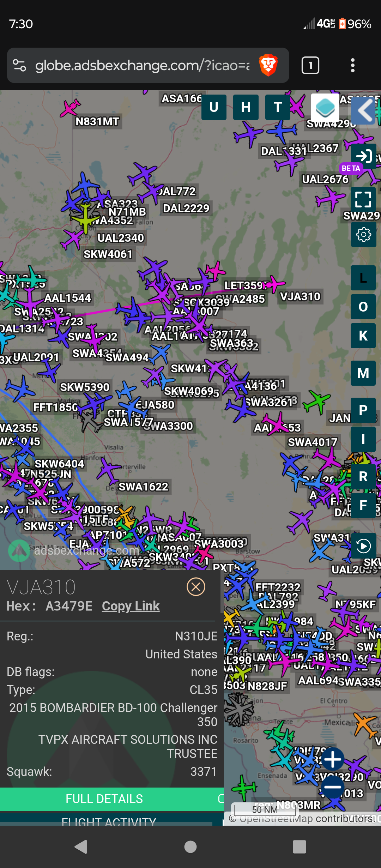
Task: Tap the CL35 aircraft type value
Action: point(204,689)
